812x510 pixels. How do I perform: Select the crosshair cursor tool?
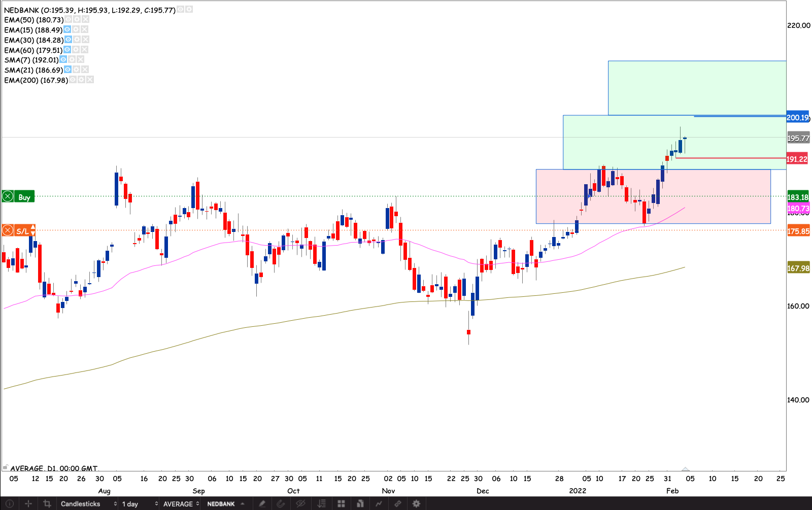coord(28,503)
